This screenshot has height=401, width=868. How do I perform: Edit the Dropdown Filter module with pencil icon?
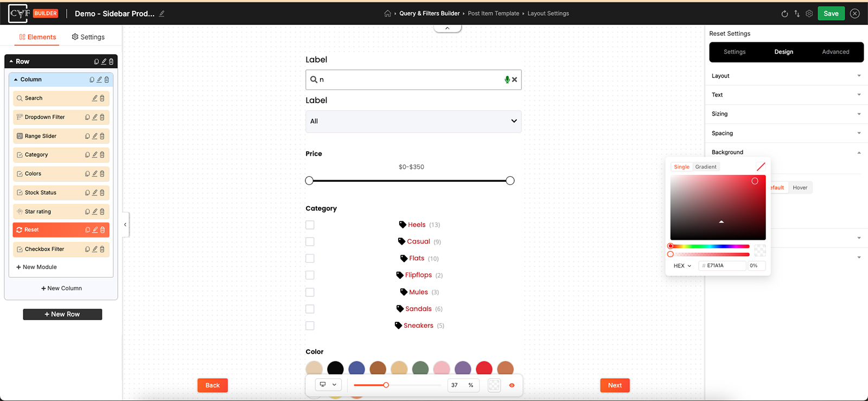pos(95,117)
